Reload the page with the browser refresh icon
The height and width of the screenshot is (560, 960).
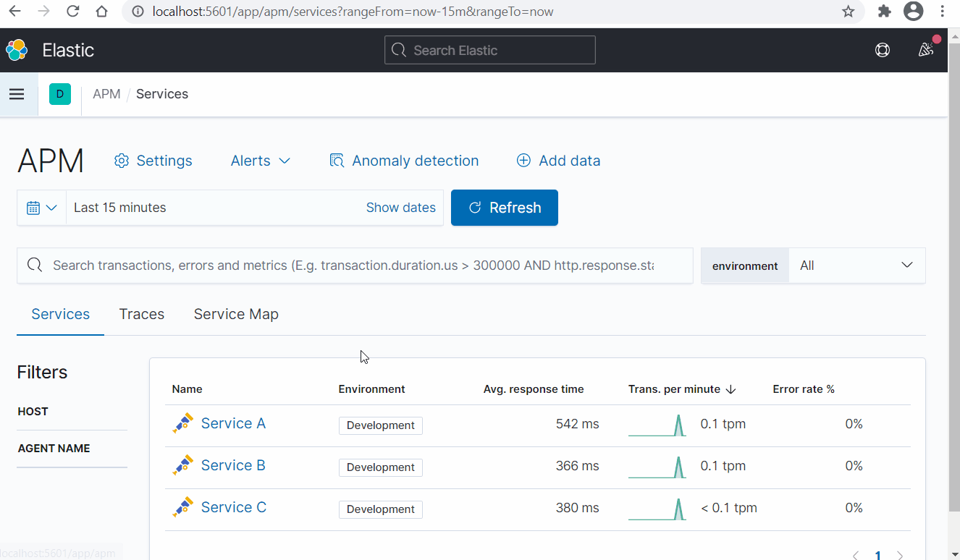72,12
